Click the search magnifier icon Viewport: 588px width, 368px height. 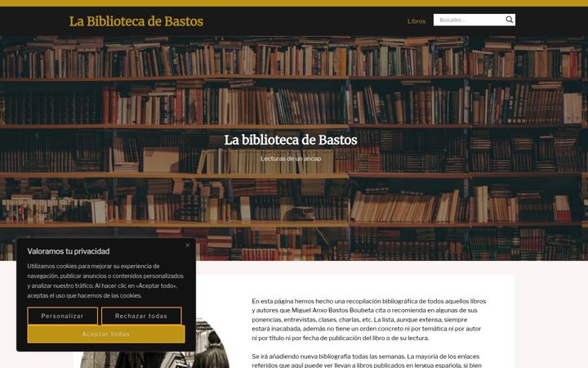coord(509,20)
